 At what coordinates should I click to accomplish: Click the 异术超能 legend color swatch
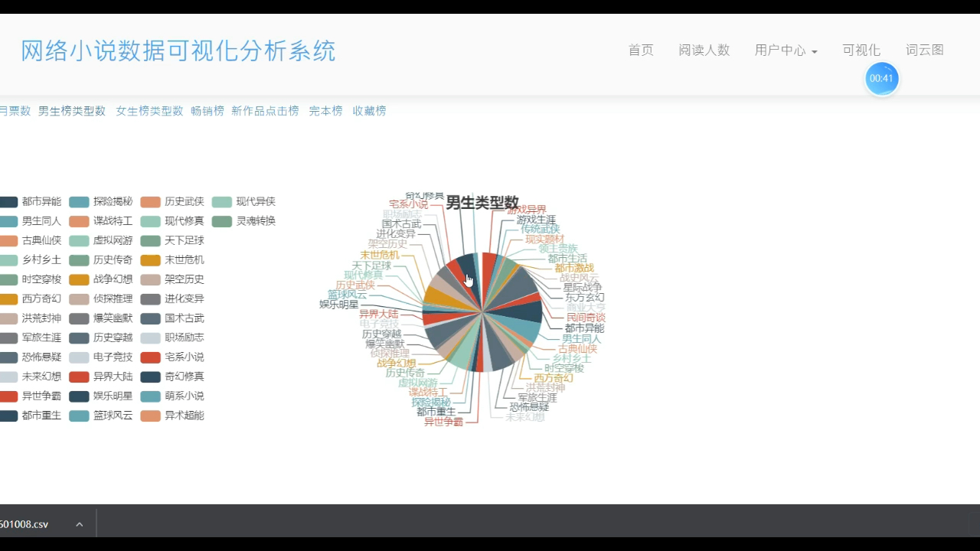point(150,416)
